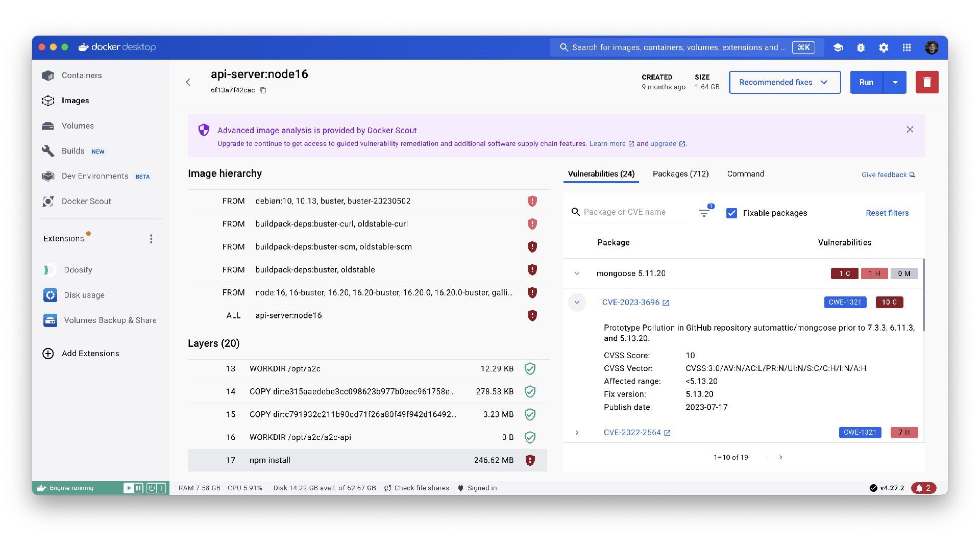Viewport: 980px width, 551px height.
Task: Open the Run button dropdown arrow
Action: point(895,82)
